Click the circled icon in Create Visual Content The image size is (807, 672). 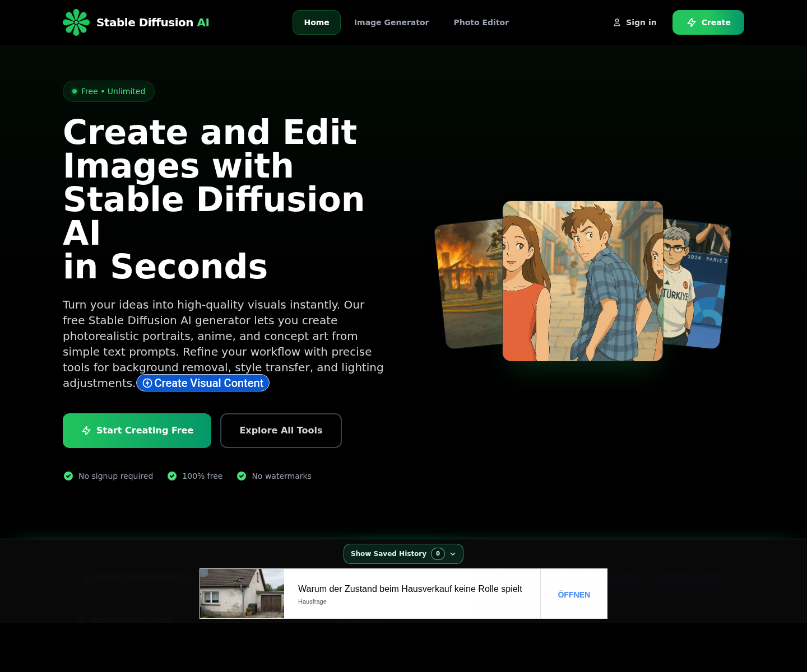147,383
